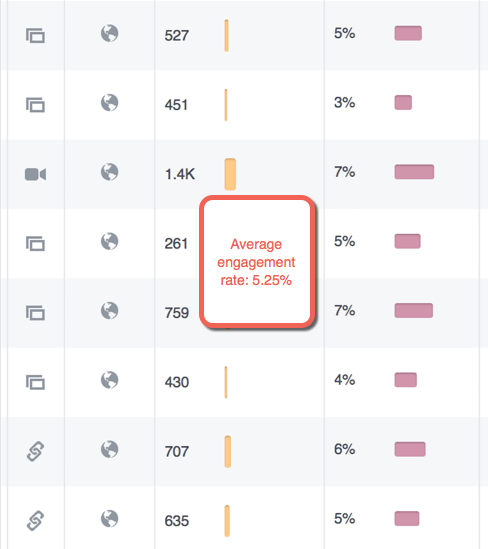Click the globe icon in 451 row
This screenshot has height=549, width=488.
[x=110, y=103]
